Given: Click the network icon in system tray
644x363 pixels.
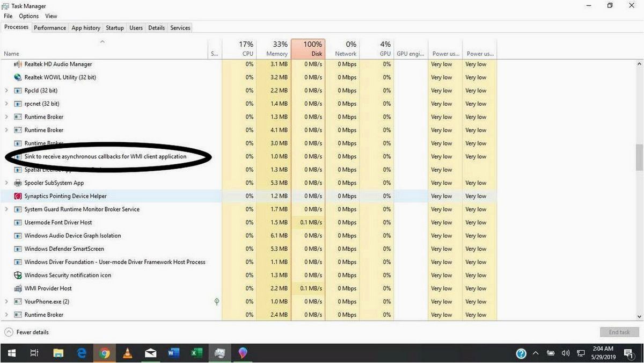Looking at the screenshot, I should click(x=581, y=353).
